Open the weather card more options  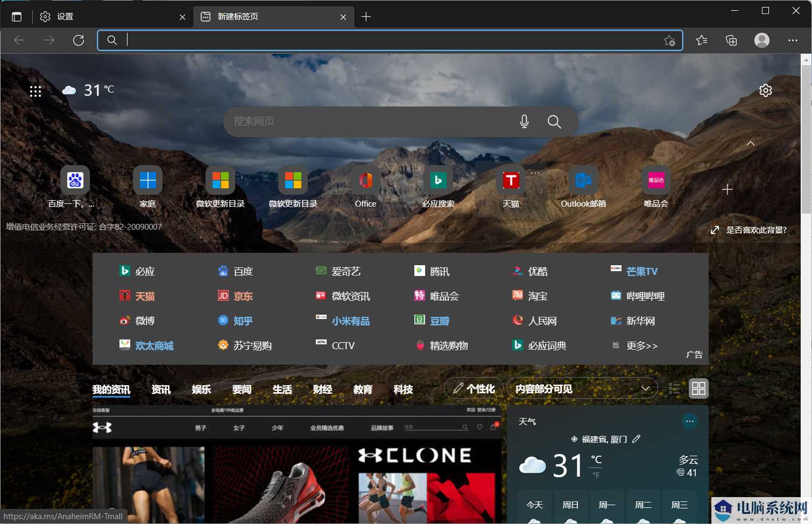pyautogui.click(x=690, y=421)
